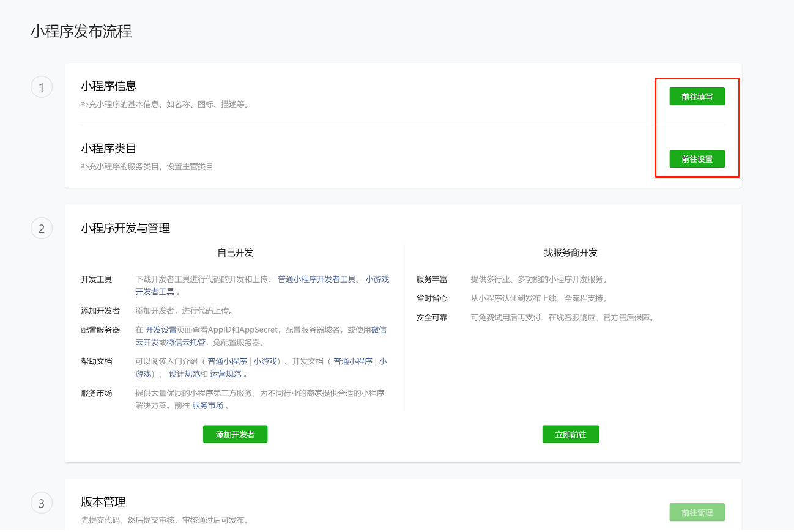Open the 设计规范 link
The width and height of the screenshot is (794, 532).
tap(184, 374)
